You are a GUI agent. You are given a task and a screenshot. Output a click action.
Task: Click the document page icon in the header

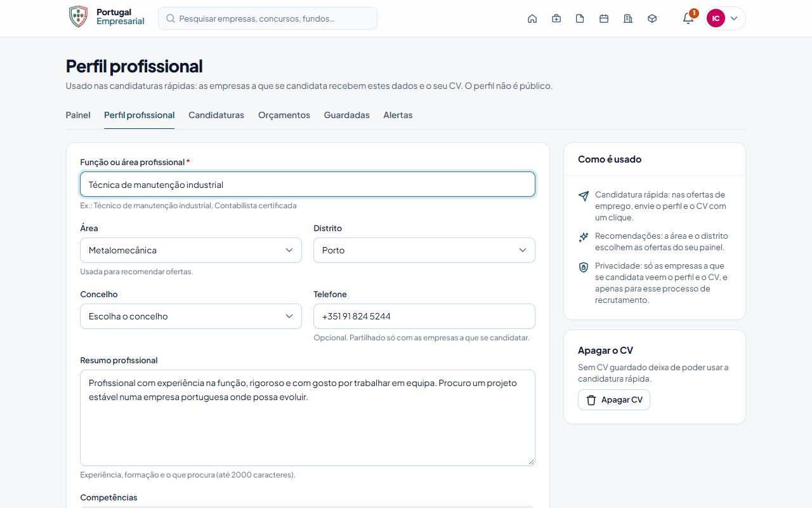click(x=580, y=18)
